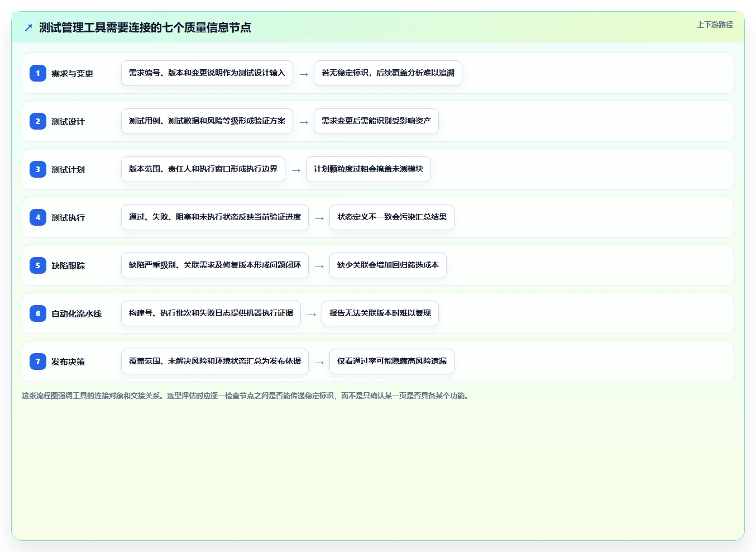The image size is (756, 552).
Task: Click the box 需求编号、版本和变更说明作为测试设计输入
Action: tap(207, 73)
